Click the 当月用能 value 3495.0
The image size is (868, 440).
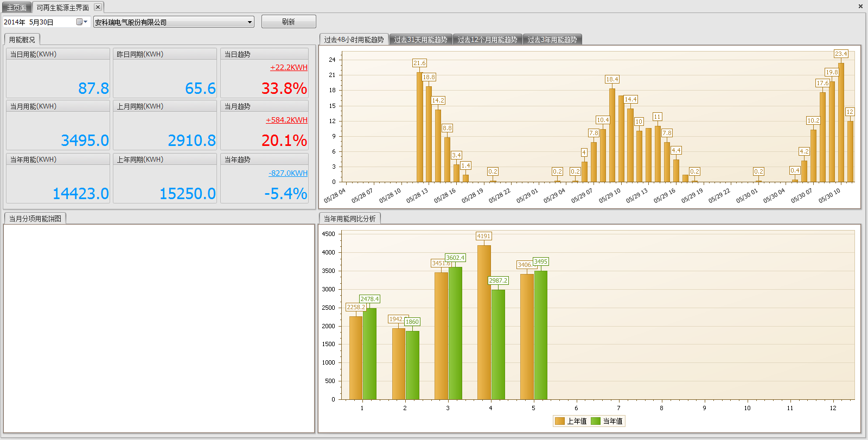85,141
